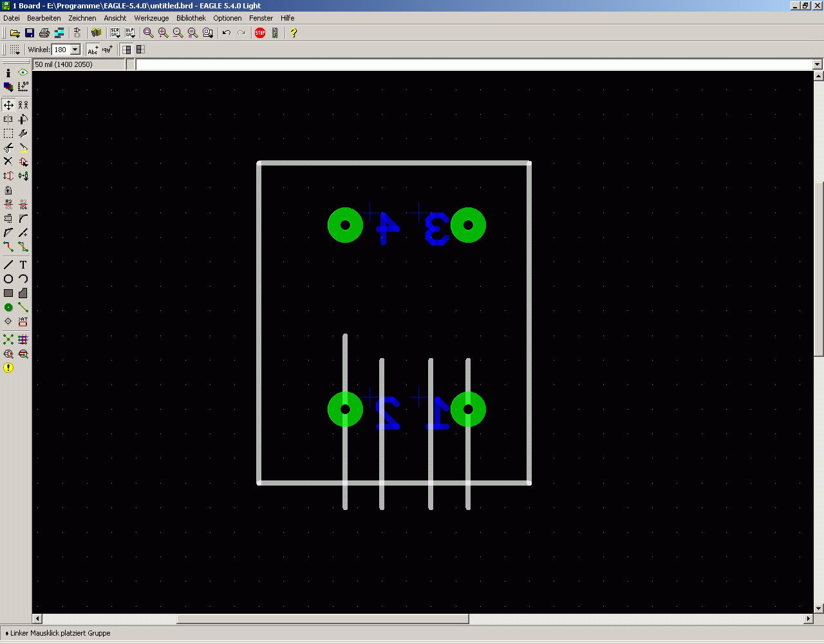The image size is (824, 644).
Task: Open the grid settings icon
Action: coord(14,50)
